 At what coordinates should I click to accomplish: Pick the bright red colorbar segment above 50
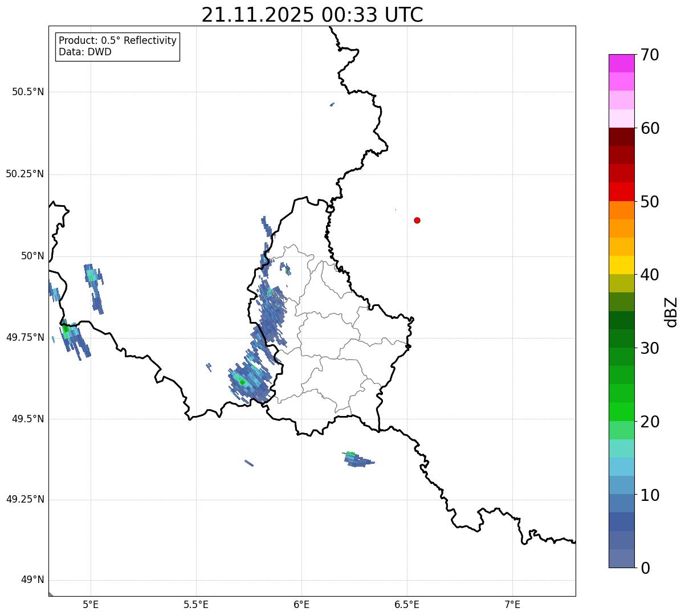(x=621, y=191)
